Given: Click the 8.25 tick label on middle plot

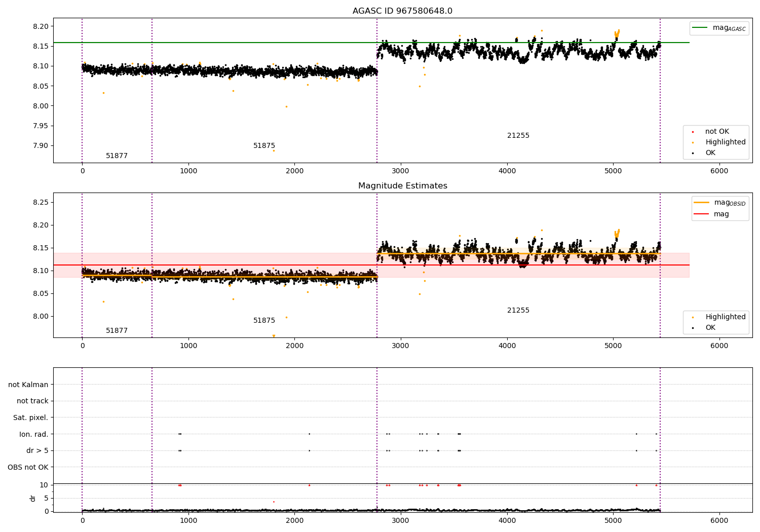Looking at the screenshot, I should tap(41, 202).
